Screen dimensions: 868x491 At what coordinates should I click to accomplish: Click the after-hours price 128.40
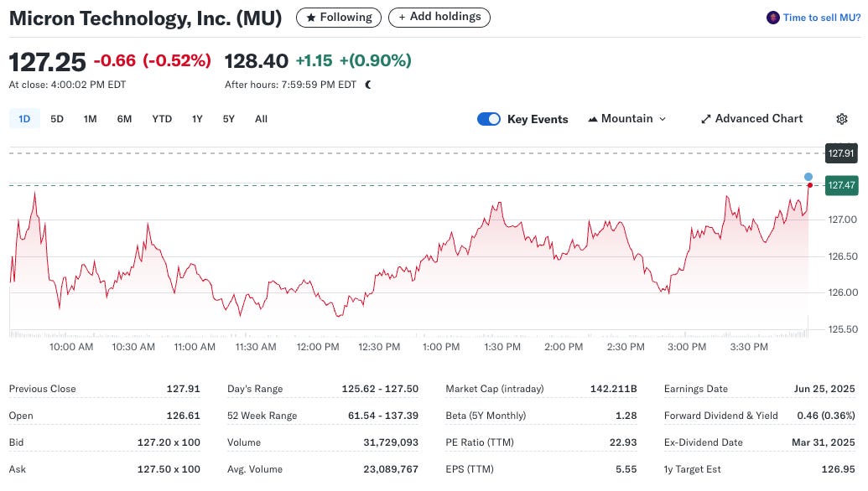pyautogui.click(x=257, y=61)
